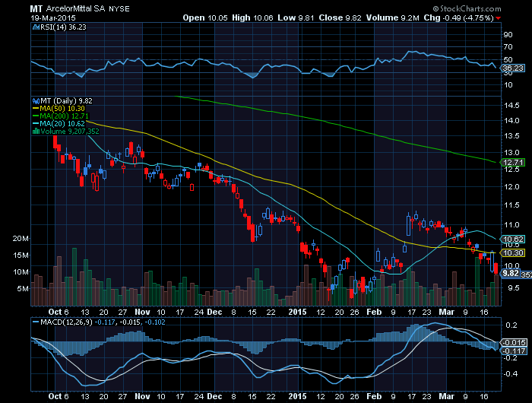This screenshot has width=532, height=403.
Task: Click the Close 9.82 value in the header
Action: coord(340,17)
